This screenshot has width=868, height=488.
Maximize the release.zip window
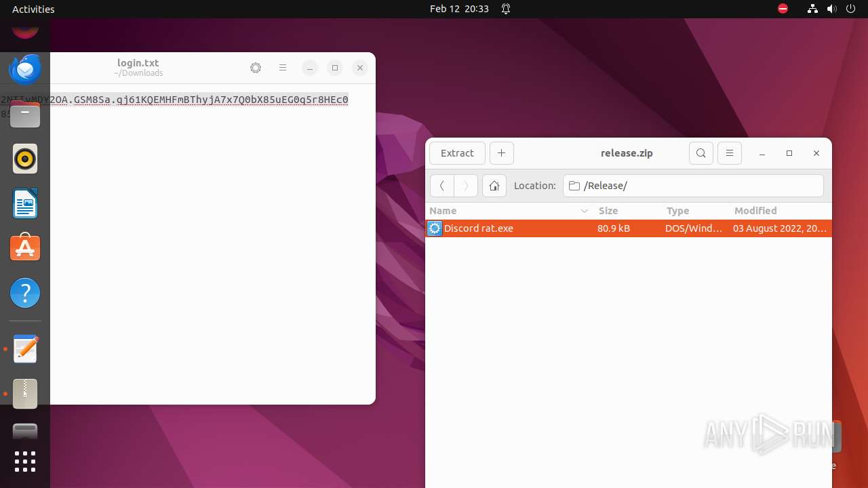(x=789, y=154)
